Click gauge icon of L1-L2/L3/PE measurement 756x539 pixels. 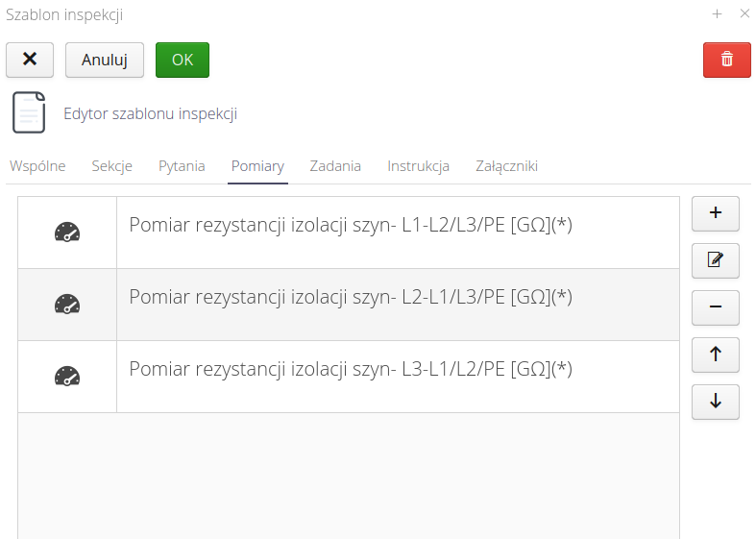coord(67,233)
